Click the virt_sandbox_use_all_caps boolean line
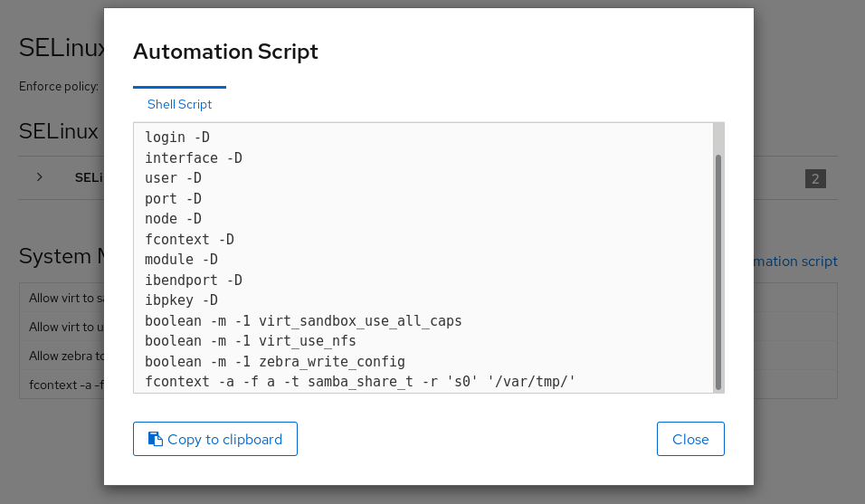This screenshot has width=865, height=504. coord(303,321)
